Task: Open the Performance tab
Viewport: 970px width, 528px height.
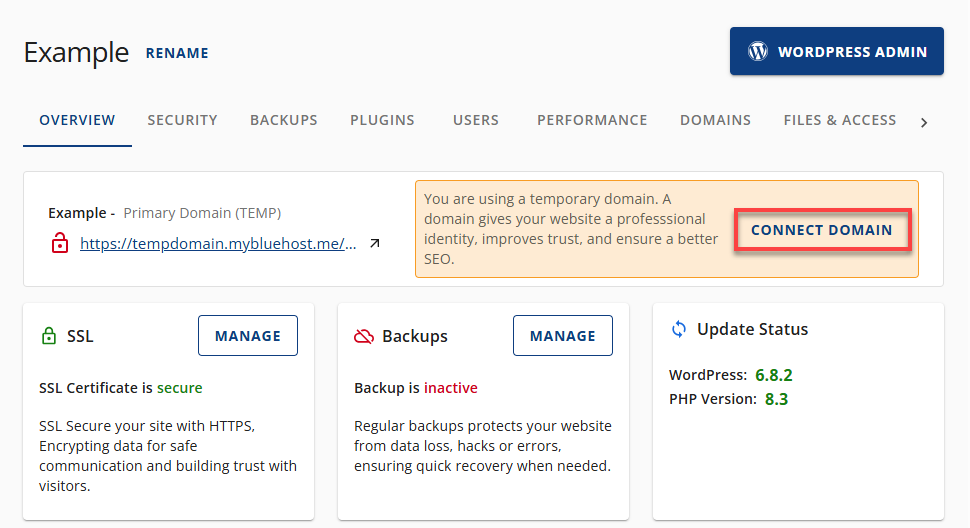Action: tap(592, 120)
